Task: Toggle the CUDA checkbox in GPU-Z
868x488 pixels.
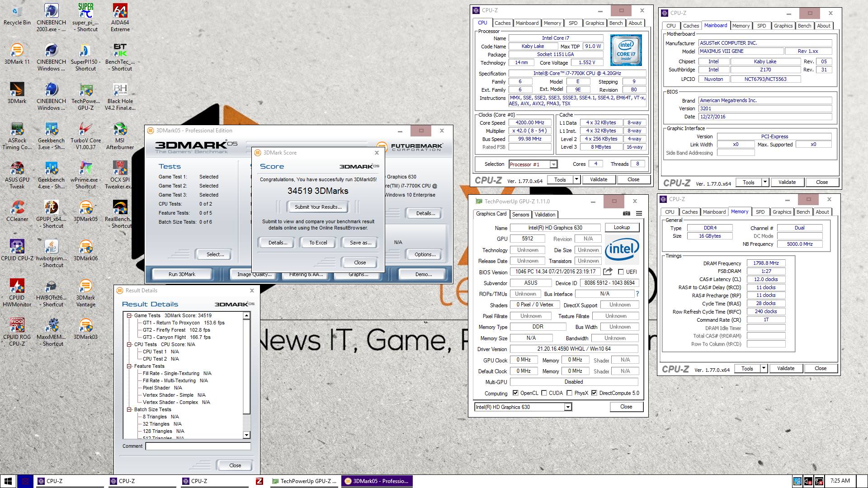Action: click(x=544, y=393)
